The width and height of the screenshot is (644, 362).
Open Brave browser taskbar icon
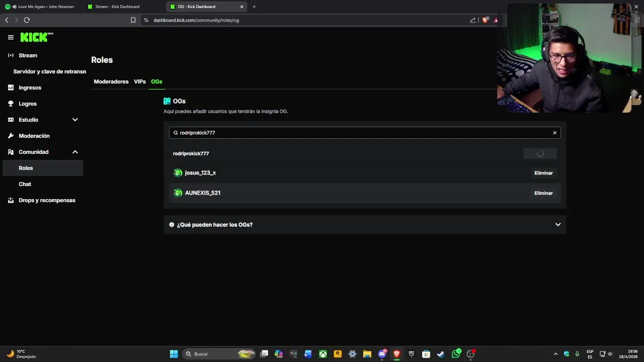[396, 354]
